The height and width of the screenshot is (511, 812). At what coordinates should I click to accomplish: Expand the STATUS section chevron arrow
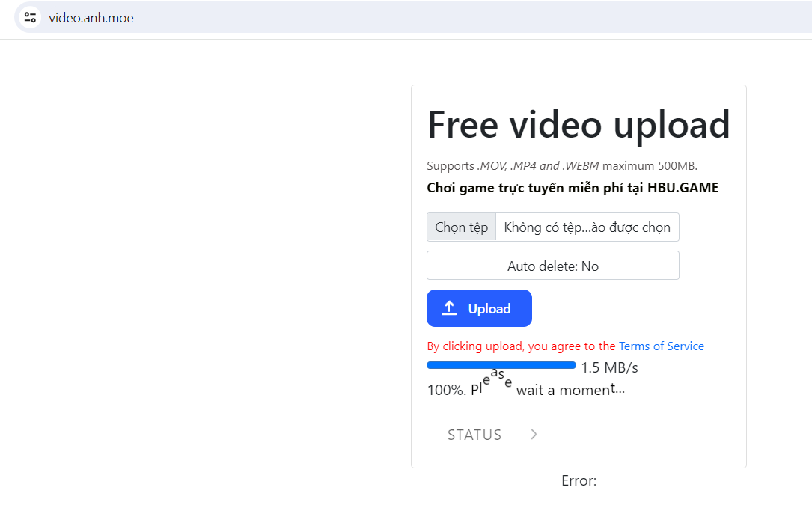point(534,435)
